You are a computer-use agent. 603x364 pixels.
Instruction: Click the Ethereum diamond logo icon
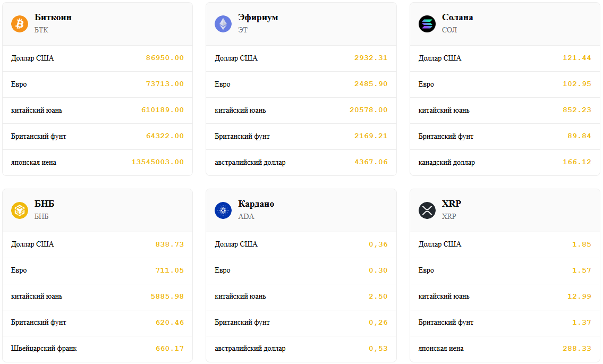tap(223, 24)
